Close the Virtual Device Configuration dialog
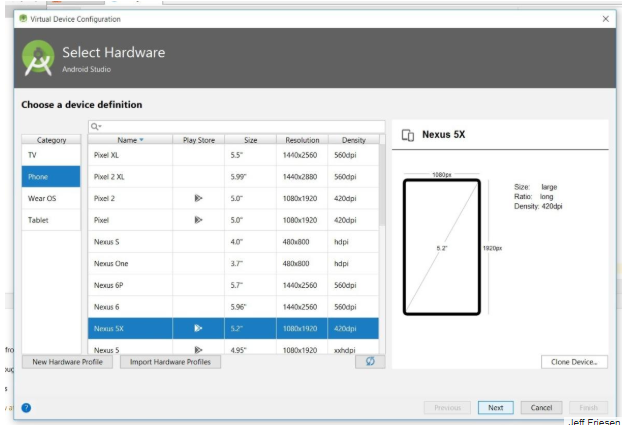This screenshot has height=425, width=622. click(605, 19)
